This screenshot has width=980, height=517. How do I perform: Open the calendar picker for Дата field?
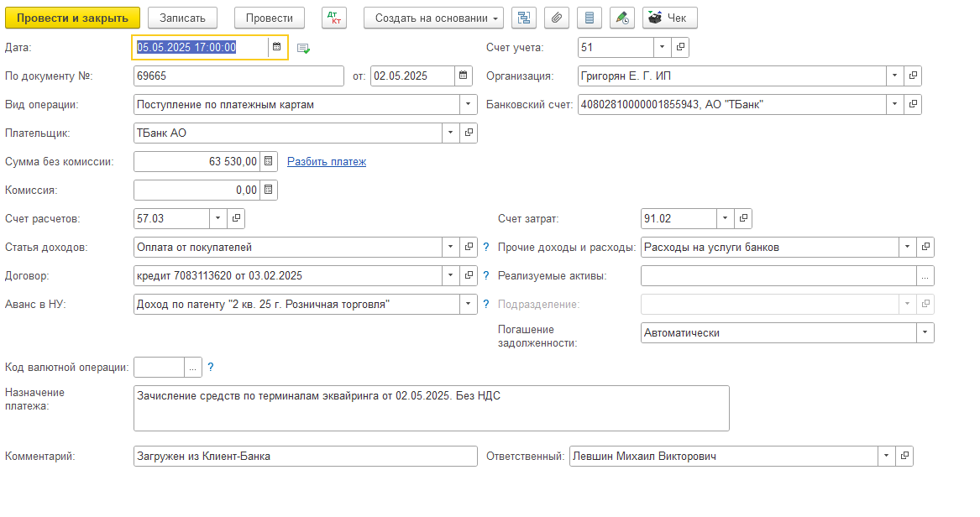276,48
